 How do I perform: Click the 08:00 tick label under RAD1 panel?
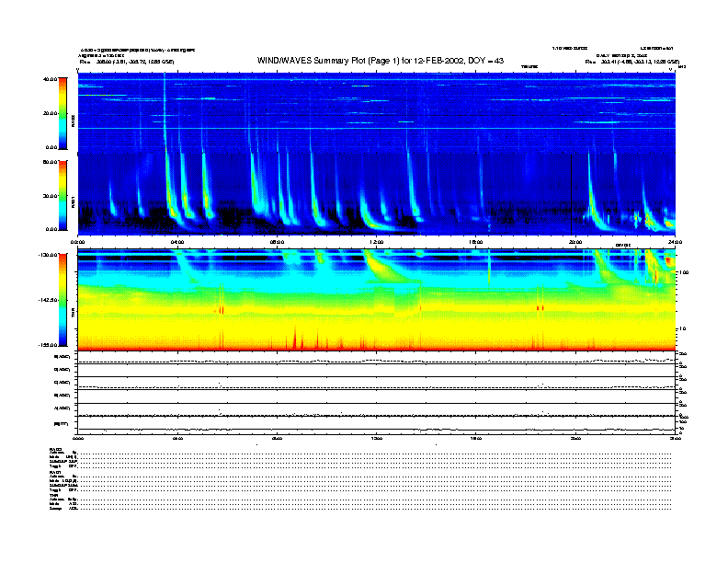[278, 242]
